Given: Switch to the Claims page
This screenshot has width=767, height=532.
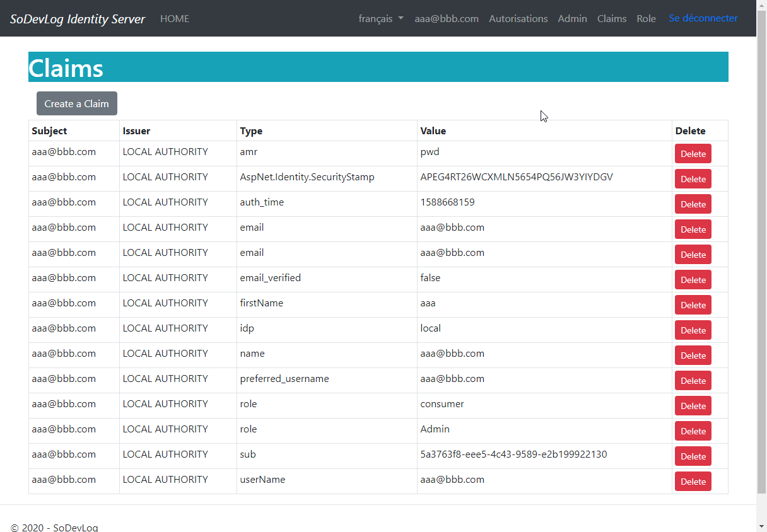Looking at the screenshot, I should pyautogui.click(x=611, y=18).
